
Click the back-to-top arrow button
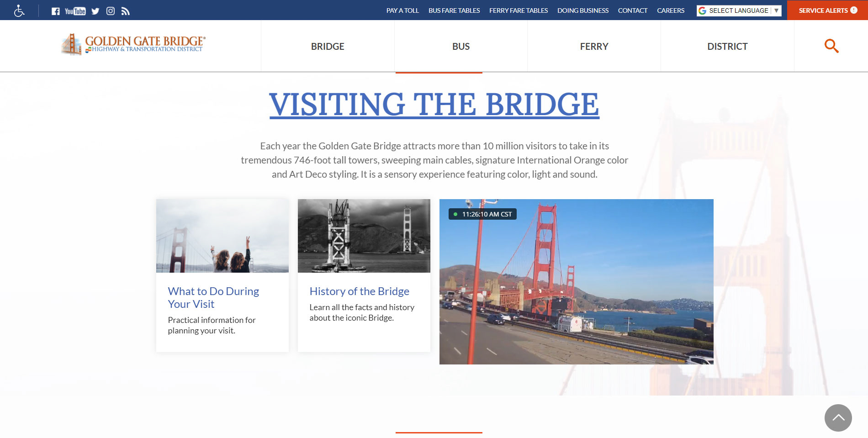point(838,417)
